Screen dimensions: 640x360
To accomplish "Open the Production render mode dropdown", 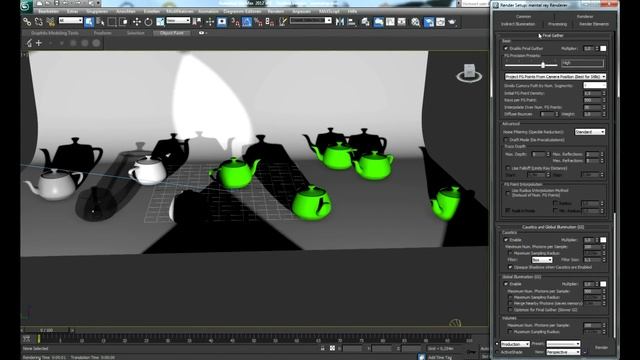I will pos(515,344).
